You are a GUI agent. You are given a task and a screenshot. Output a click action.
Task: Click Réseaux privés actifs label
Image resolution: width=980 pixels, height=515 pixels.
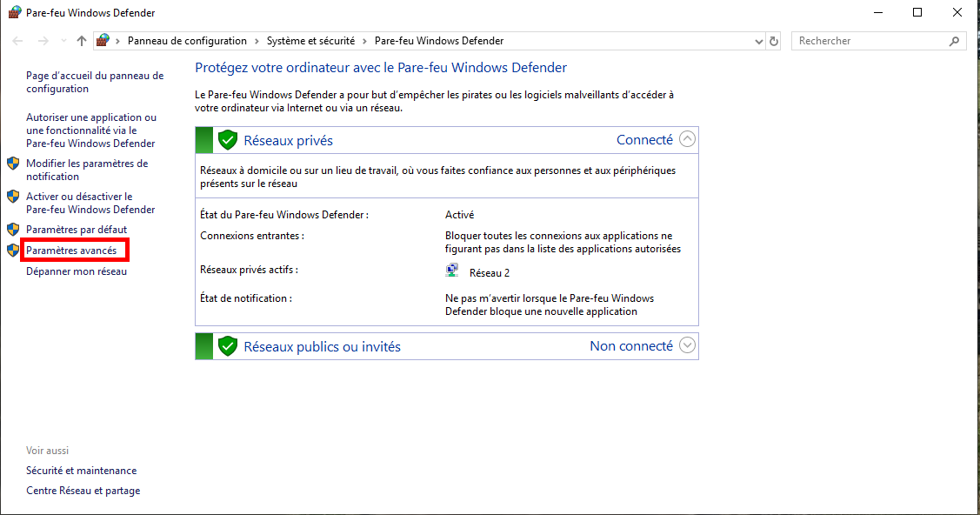(249, 270)
